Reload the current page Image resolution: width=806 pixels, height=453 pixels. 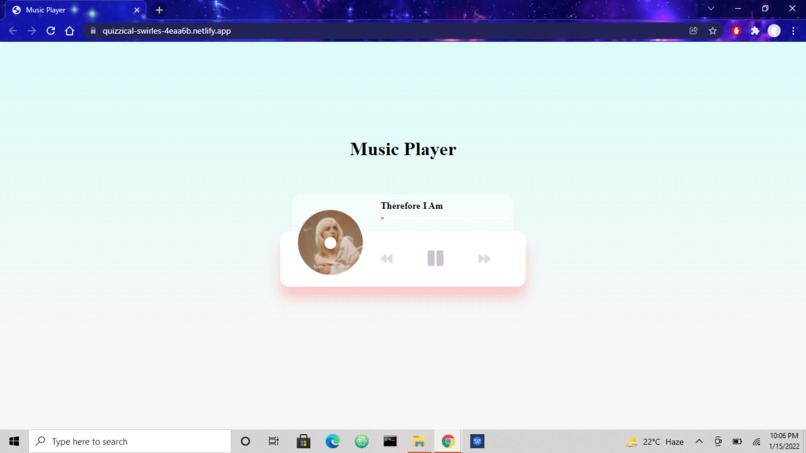pyautogui.click(x=50, y=31)
